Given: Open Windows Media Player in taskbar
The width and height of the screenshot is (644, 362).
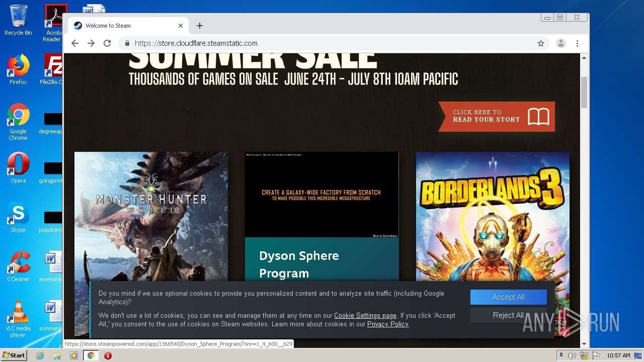Looking at the screenshot, I should (74, 355).
